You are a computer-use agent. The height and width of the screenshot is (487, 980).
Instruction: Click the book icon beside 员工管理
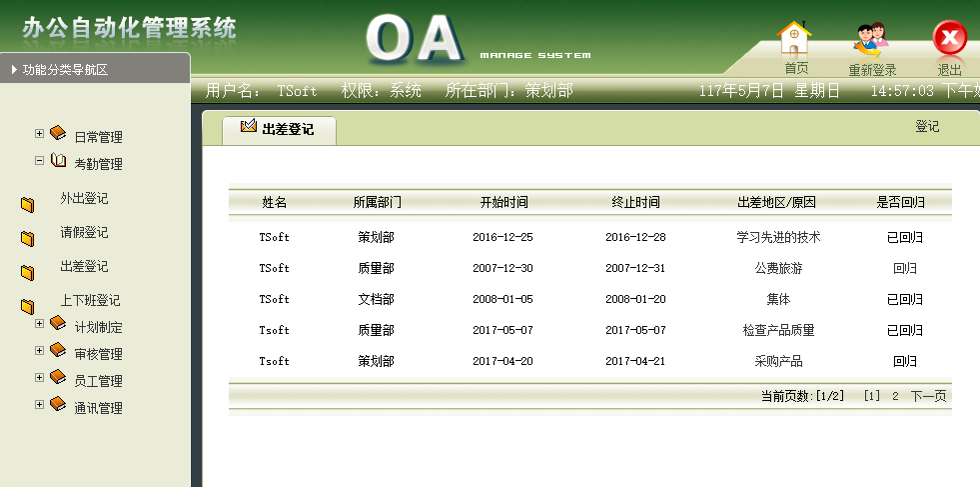58,377
